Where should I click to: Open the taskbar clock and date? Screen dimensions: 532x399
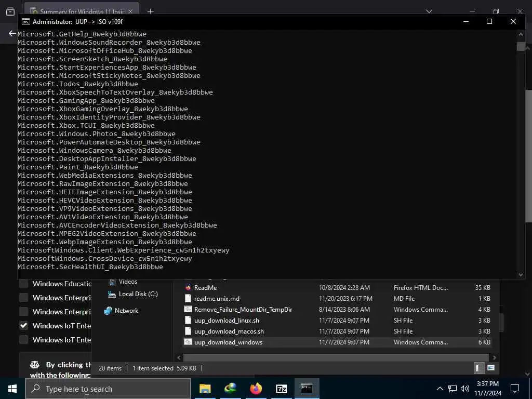click(x=487, y=389)
